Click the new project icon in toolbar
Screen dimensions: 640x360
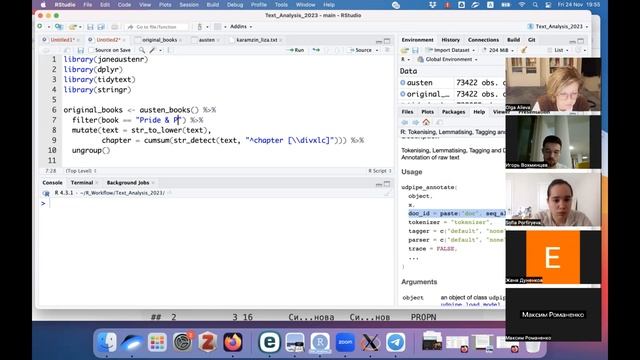pos(59,27)
